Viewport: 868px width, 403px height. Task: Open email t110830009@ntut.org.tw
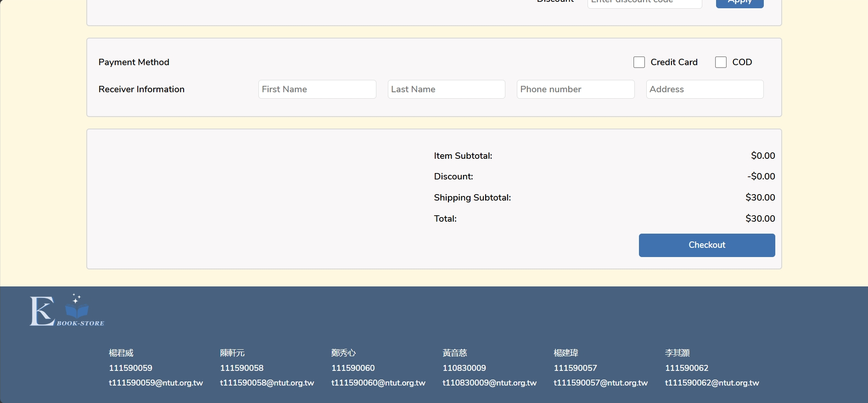pos(489,383)
